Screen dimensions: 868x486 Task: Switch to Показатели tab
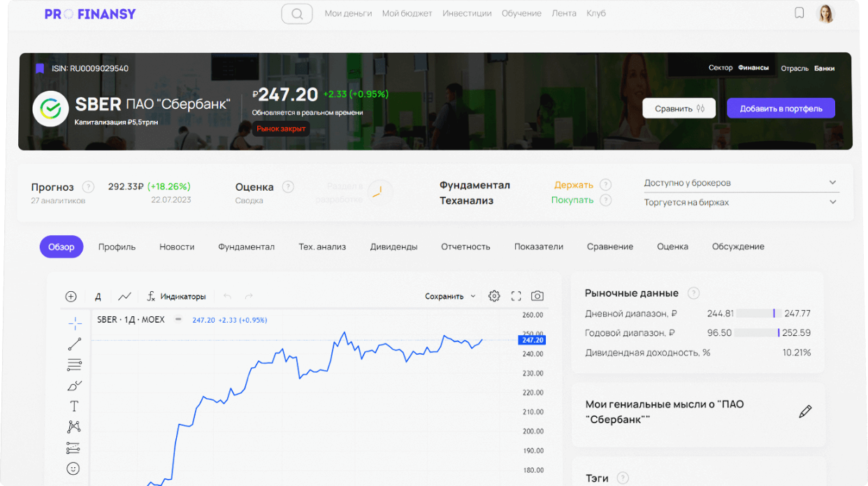(539, 246)
